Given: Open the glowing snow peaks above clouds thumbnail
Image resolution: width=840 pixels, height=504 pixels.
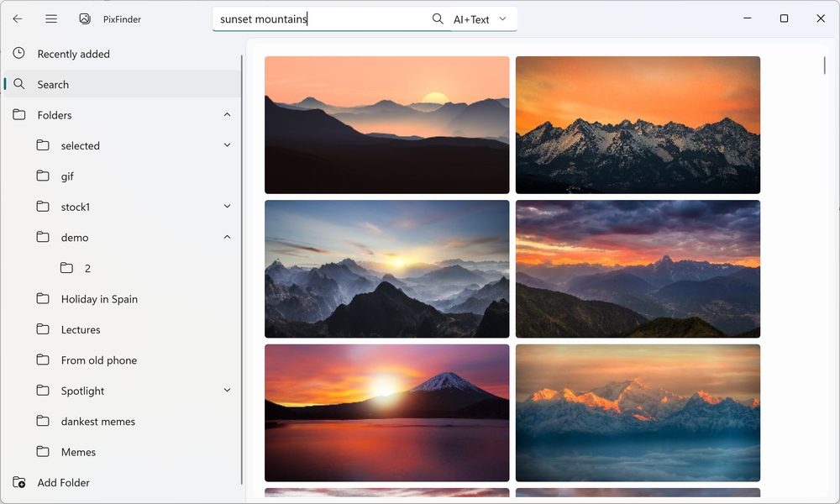Looking at the screenshot, I should click(638, 413).
